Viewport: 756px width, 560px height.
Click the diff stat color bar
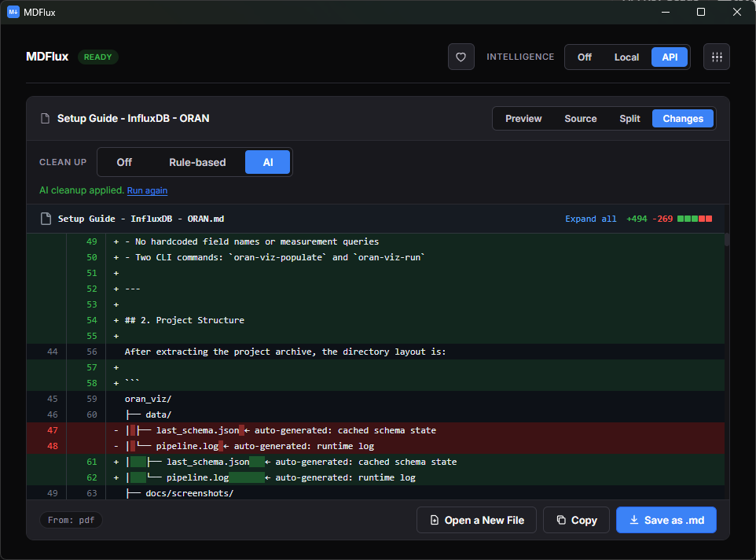point(694,219)
